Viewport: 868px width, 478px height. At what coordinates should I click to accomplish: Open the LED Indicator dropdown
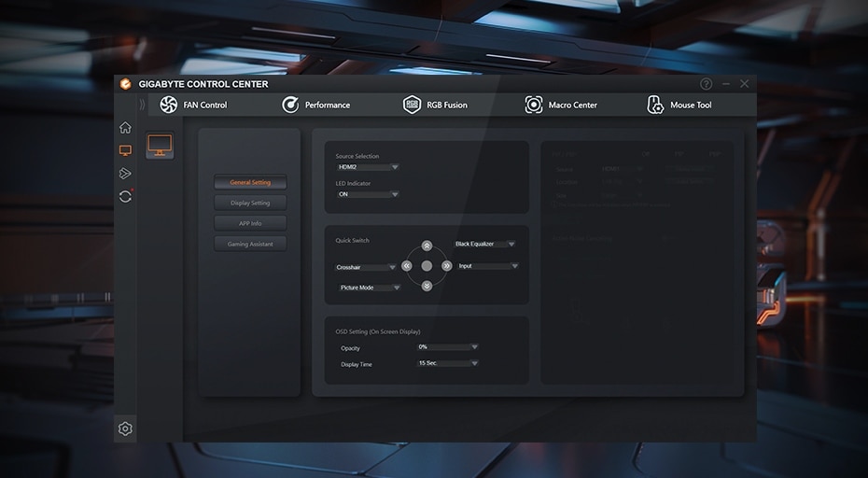pyautogui.click(x=368, y=194)
